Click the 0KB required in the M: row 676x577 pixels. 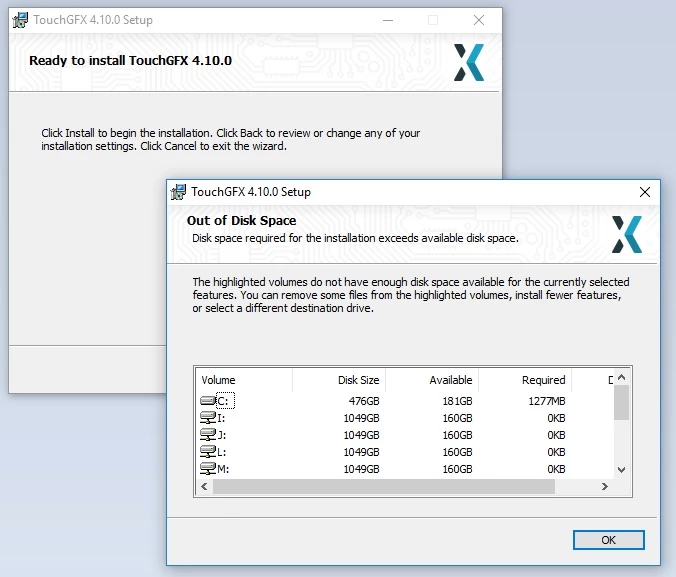pos(556,469)
